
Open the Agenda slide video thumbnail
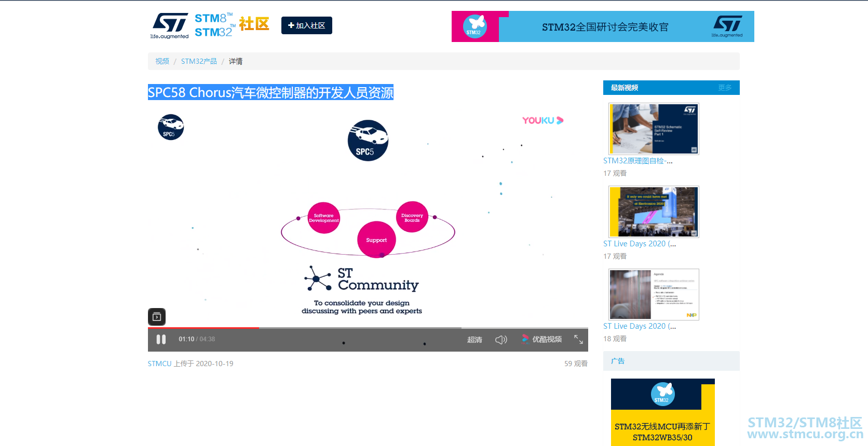coord(654,294)
